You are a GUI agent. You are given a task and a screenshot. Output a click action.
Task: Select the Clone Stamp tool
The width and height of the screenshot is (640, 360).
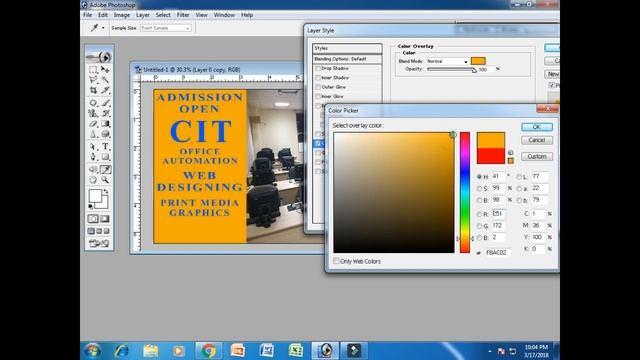[x=93, y=113]
